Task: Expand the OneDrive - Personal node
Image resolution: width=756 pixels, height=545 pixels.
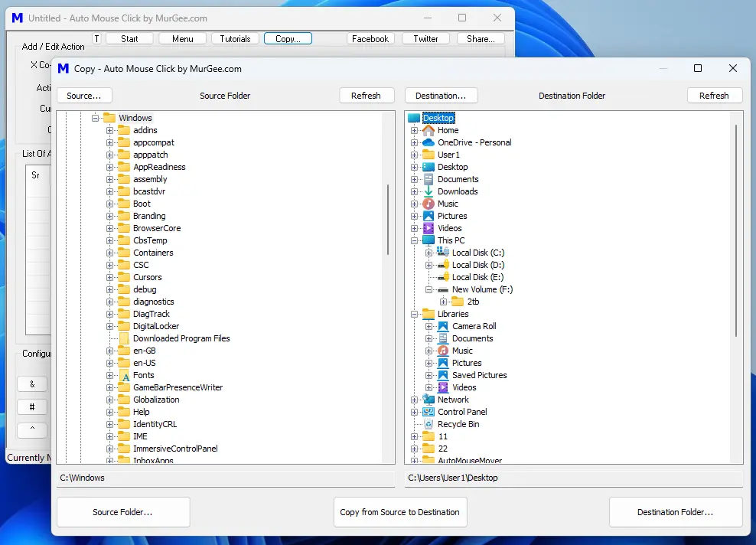Action: [414, 142]
